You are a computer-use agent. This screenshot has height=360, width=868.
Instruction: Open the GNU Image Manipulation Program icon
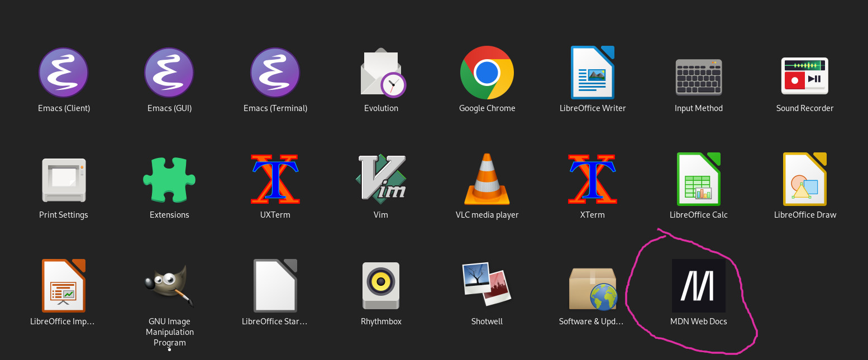click(x=169, y=285)
